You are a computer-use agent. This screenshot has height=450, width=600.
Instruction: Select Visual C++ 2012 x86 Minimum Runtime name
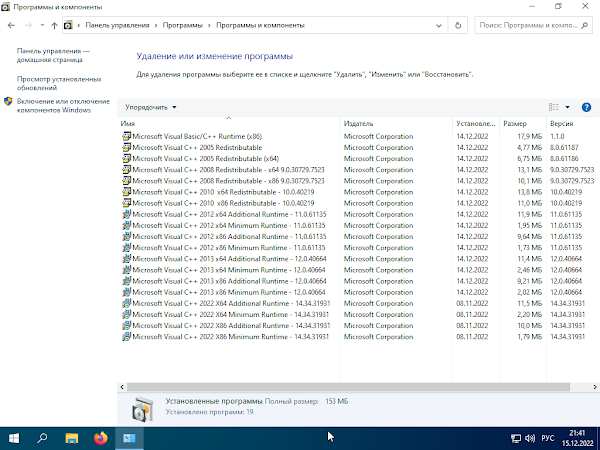tap(229, 248)
